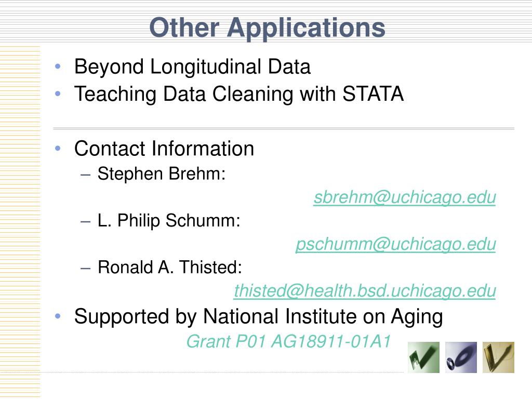Image resolution: width=532 pixels, height=399 pixels.
Task: Select the Teaching Data Cleaning with STATA line
Action: click(x=239, y=94)
